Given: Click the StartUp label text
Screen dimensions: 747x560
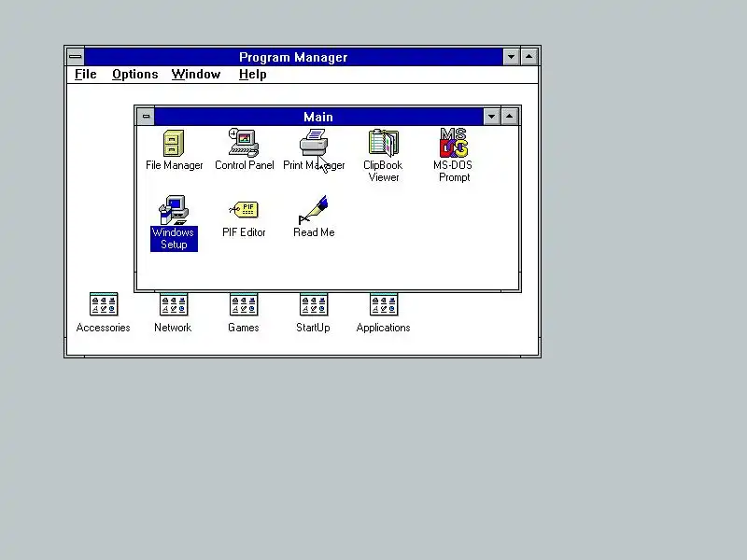Looking at the screenshot, I should click(313, 328).
